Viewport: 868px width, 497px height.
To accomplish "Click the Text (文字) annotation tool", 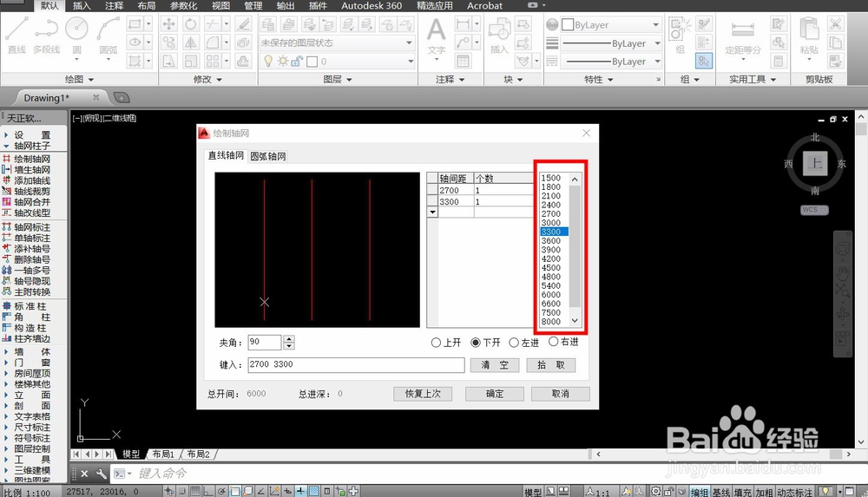I will coord(437,36).
